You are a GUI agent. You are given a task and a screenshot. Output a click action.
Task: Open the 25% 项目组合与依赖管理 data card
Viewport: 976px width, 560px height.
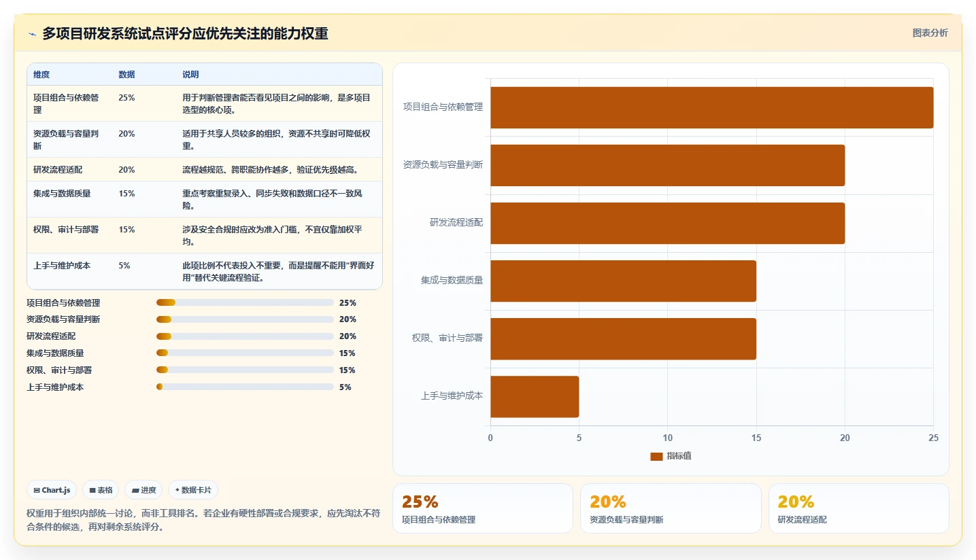click(483, 508)
